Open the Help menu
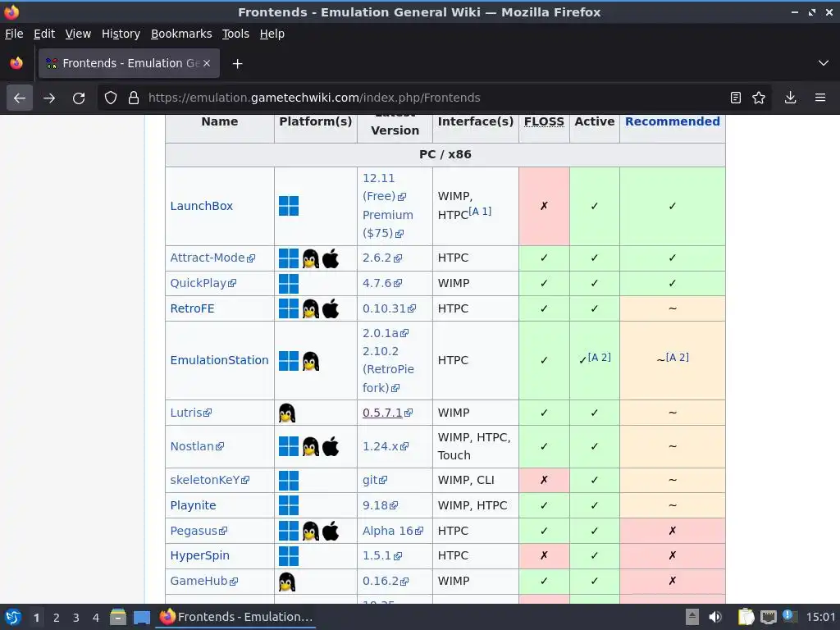Viewport: 840px width, 630px height. pos(272,34)
